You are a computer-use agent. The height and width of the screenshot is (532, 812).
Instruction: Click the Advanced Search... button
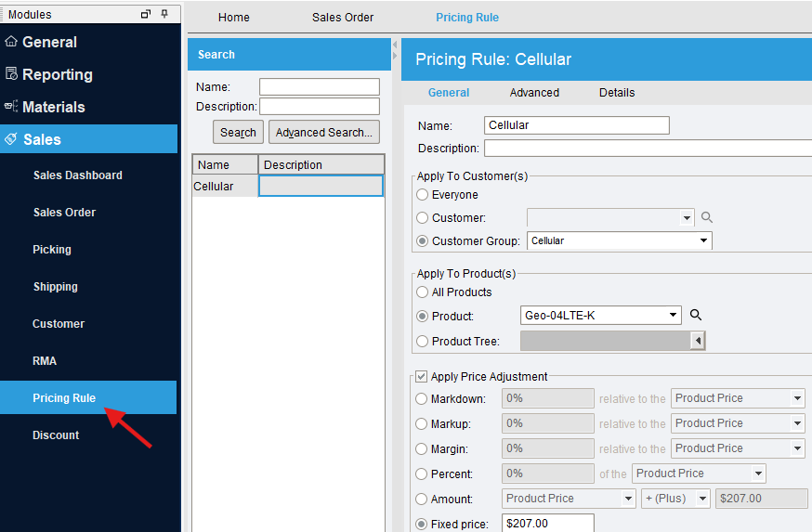(x=324, y=132)
